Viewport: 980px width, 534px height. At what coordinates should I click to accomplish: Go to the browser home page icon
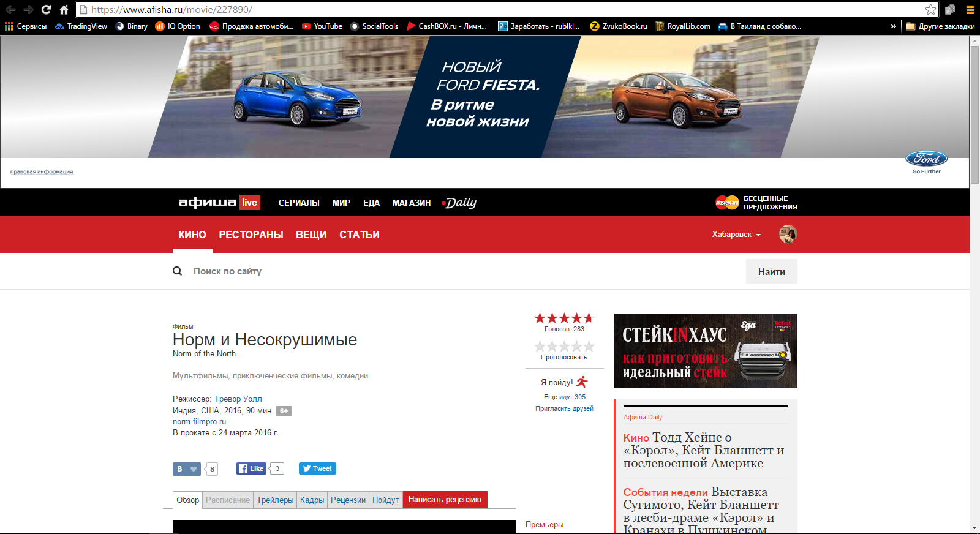coord(64,10)
